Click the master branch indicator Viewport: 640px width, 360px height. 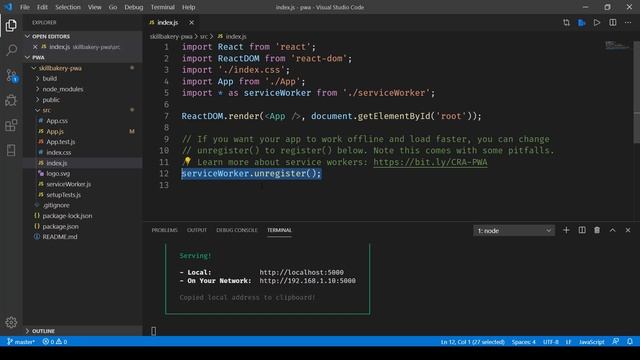[21, 342]
